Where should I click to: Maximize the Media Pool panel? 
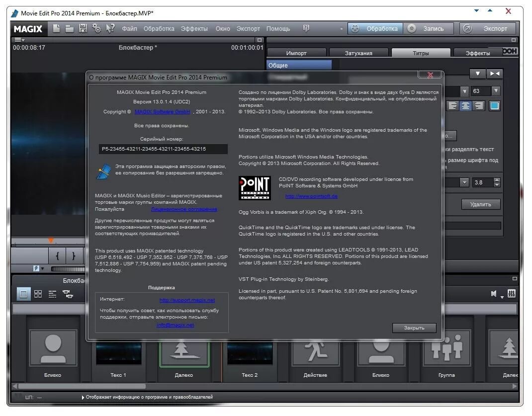[x=514, y=40]
